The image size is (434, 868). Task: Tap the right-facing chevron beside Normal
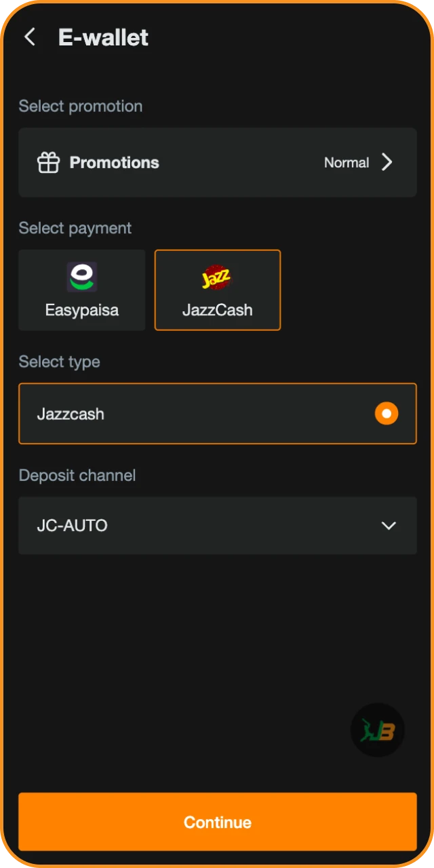(387, 162)
